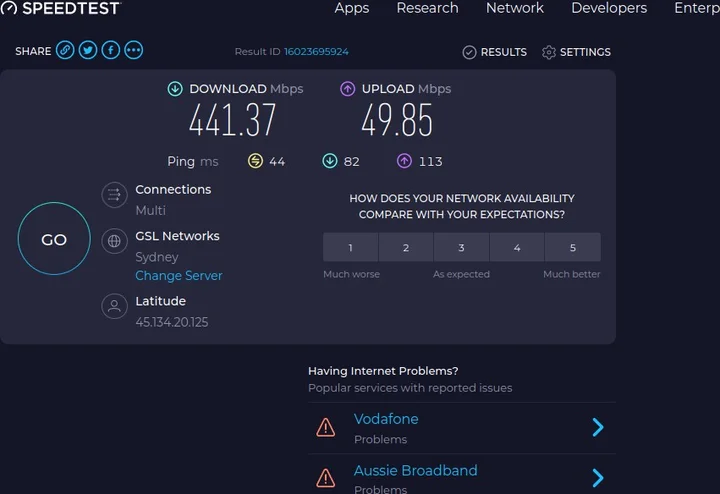This screenshot has width=720, height=494.
Task: Click the Latitude provider name
Action: coord(160,301)
